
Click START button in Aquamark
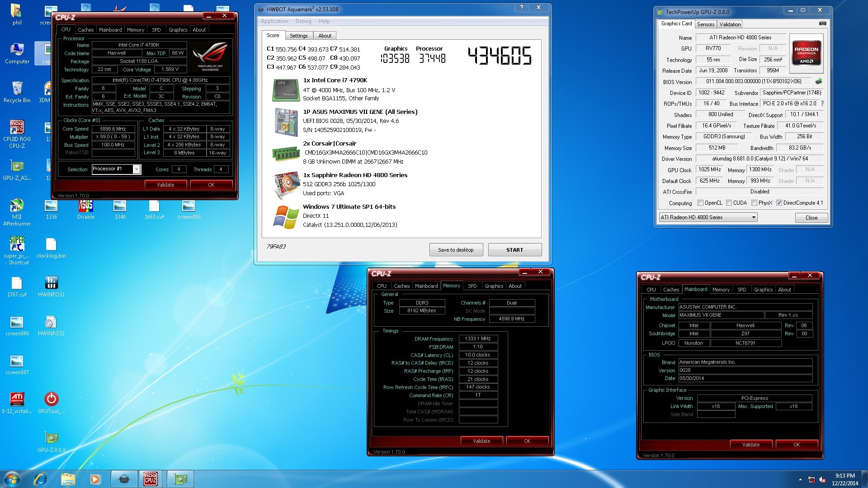pos(514,250)
